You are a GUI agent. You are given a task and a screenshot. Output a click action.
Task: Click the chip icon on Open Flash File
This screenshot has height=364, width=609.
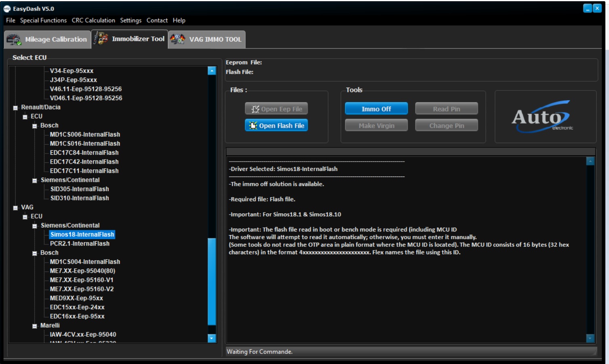point(253,126)
